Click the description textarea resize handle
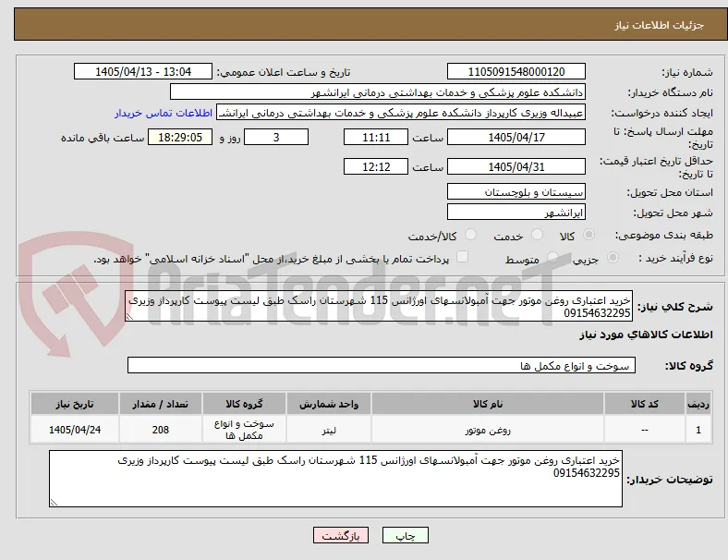 pos(129,317)
